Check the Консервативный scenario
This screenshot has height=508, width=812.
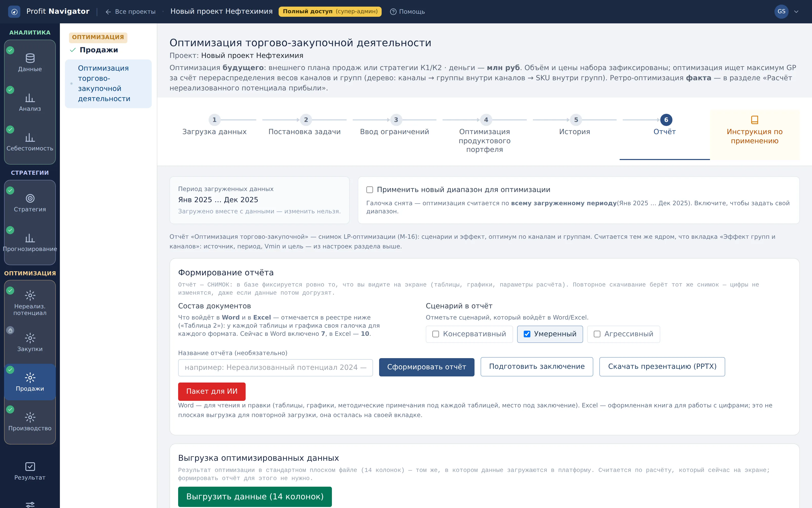(435, 334)
